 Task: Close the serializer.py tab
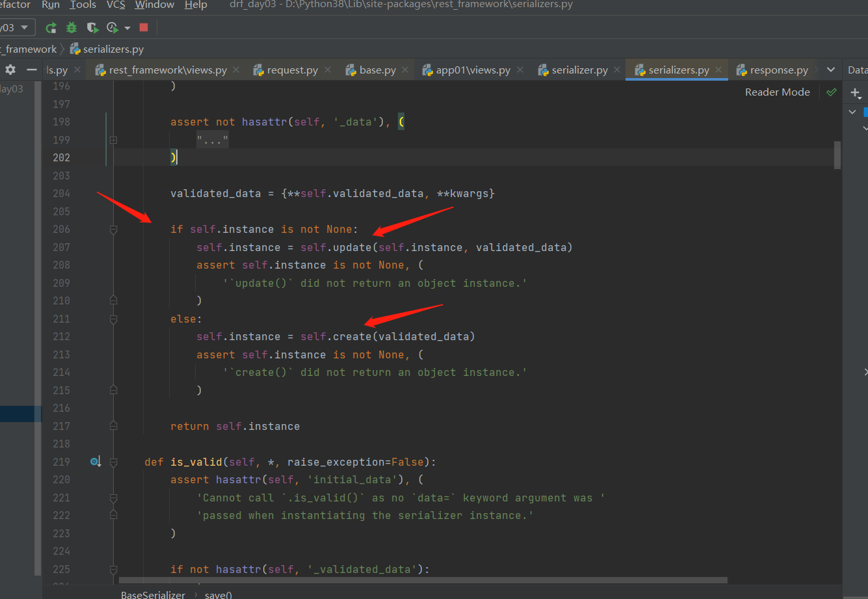point(617,70)
